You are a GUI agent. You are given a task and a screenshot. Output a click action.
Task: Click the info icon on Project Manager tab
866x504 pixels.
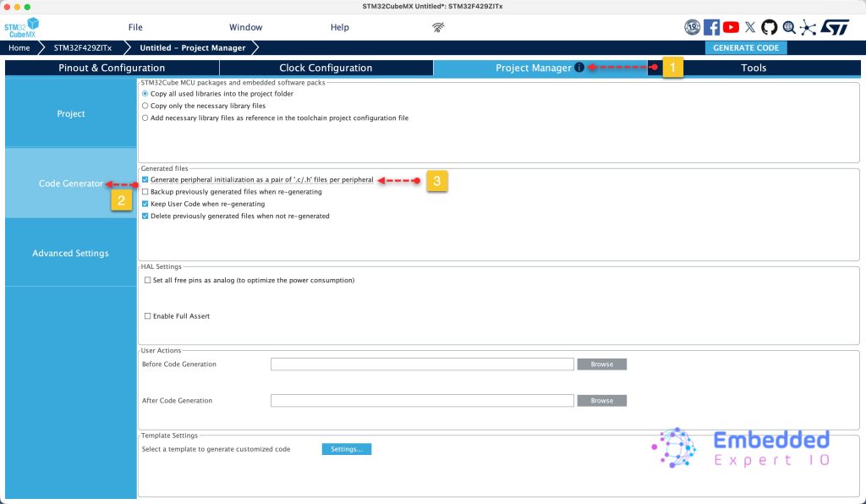pyautogui.click(x=579, y=68)
